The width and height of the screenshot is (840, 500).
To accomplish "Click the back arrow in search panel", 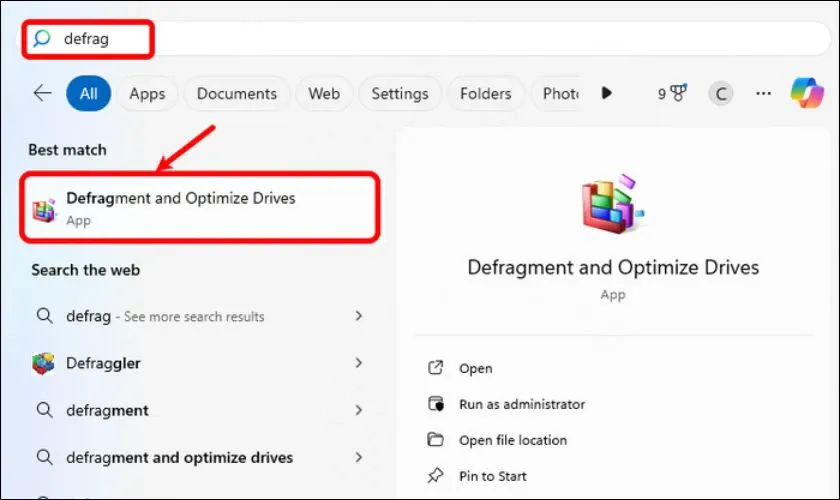I will click(42, 93).
